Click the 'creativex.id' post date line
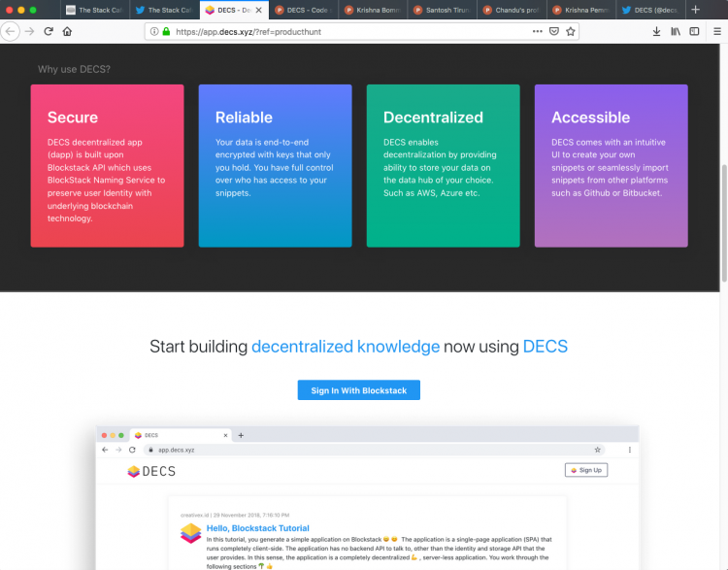Image resolution: width=728 pixels, height=570 pixels. coord(235,515)
